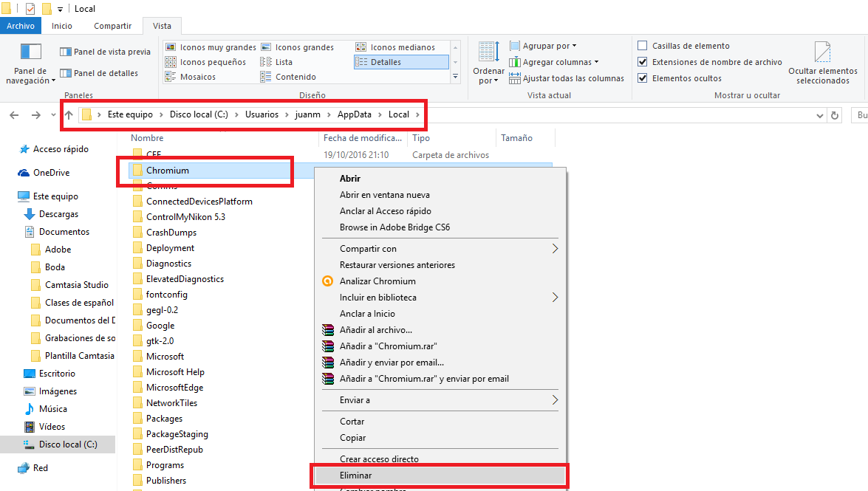Toggle Panel de vista previa
This screenshot has width=868, height=491.
pyautogui.click(x=105, y=52)
